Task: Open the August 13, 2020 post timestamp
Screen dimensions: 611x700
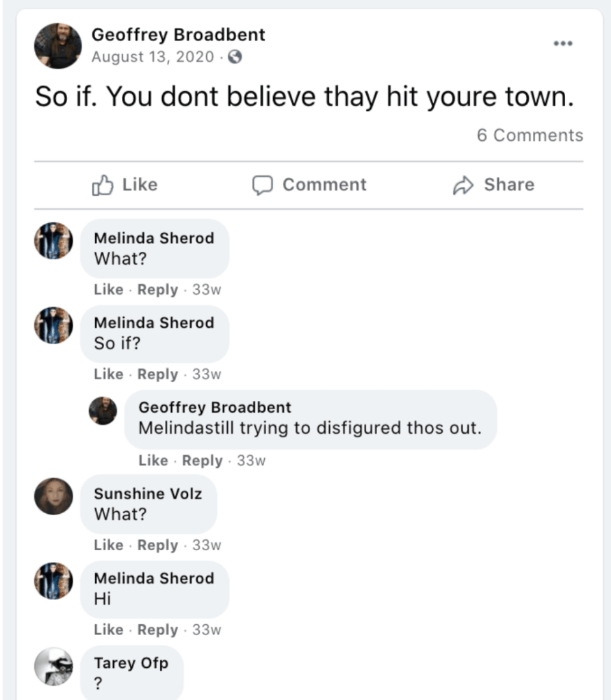Action: (153, 57)
